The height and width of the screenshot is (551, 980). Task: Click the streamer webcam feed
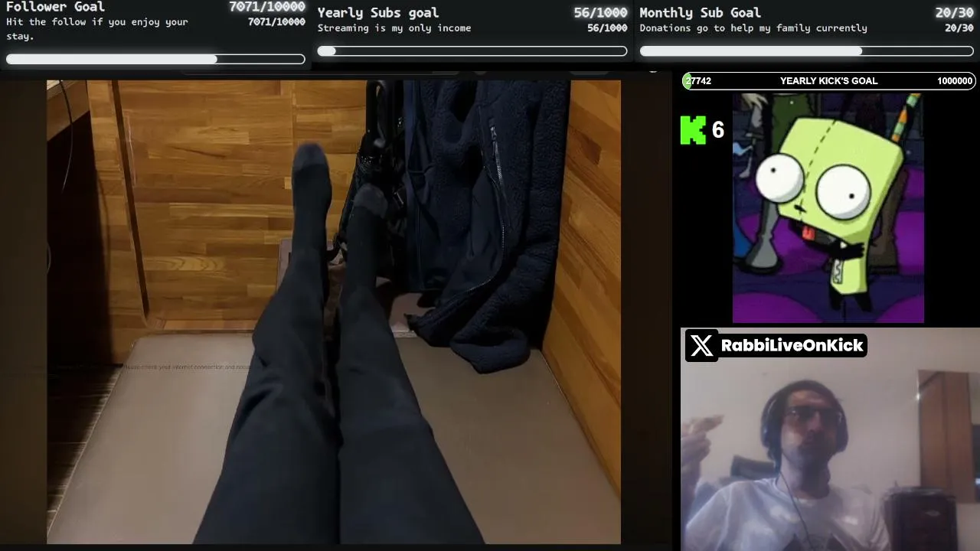[830, 439]
